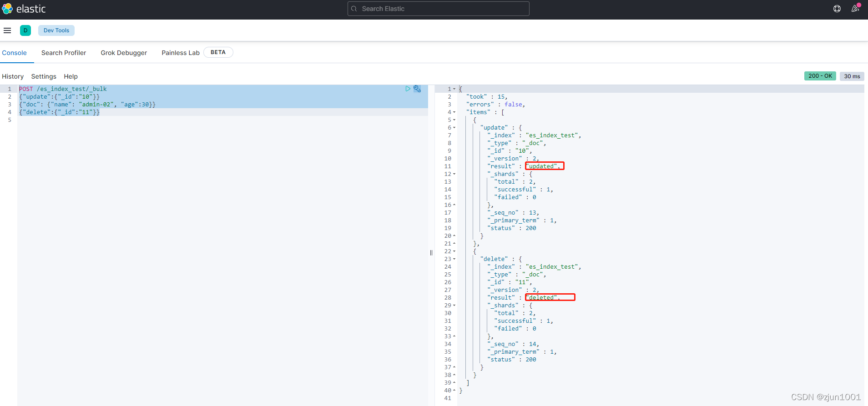868x406 pixels.
Task: Click the "updated" result value
Action: [545, 166]
